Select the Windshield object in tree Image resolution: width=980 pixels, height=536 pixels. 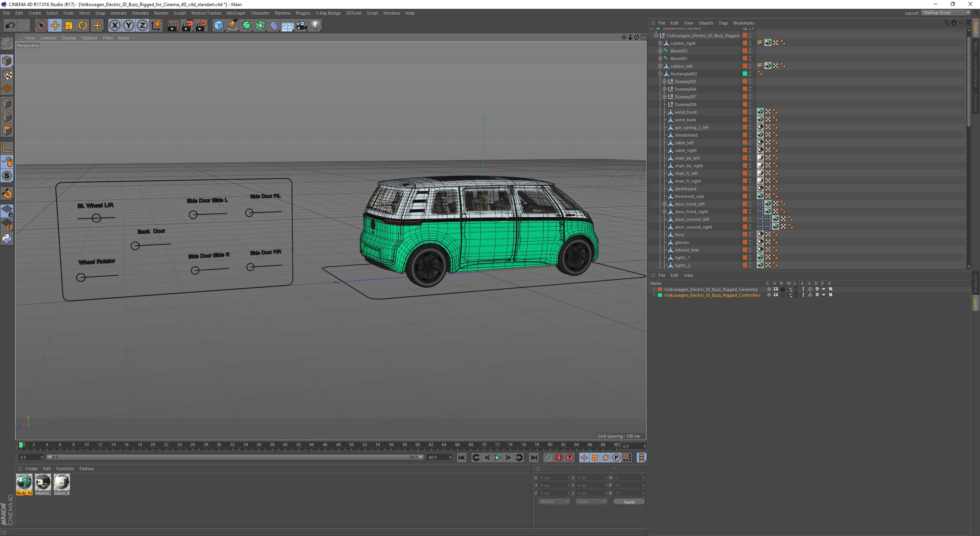(x=686, y=135)
